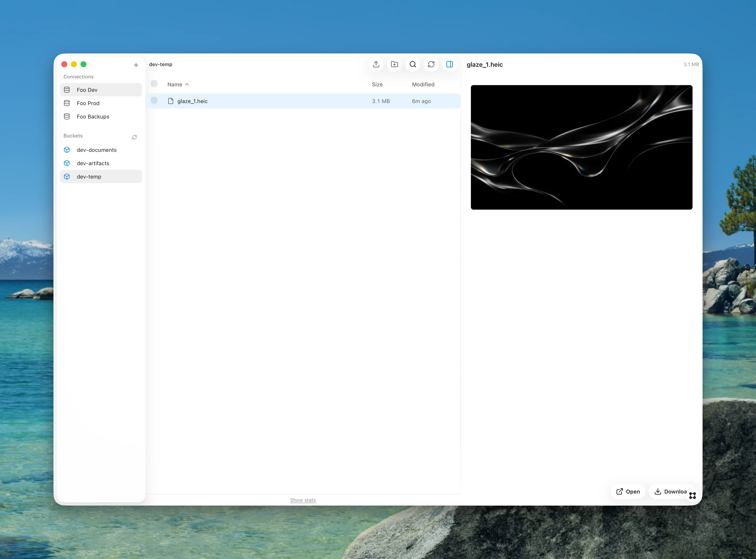This screenshot has height=559, width=756.
Task: Click the dev-temp bucket cube icon
Action: [67, 177]
